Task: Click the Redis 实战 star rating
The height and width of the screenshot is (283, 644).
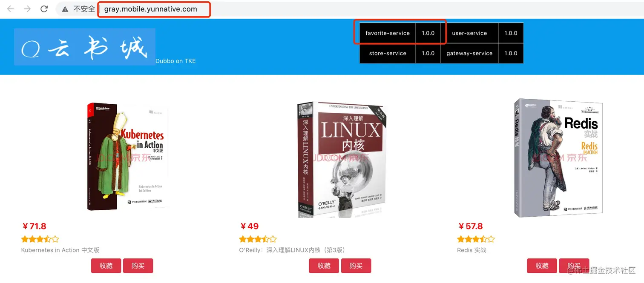Action: (476, 239)
